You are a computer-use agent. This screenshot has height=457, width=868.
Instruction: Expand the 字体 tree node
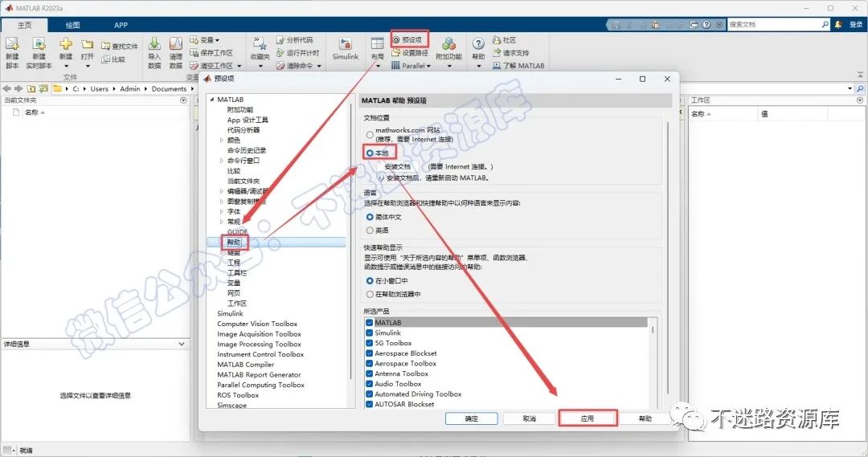click(222, 211)
